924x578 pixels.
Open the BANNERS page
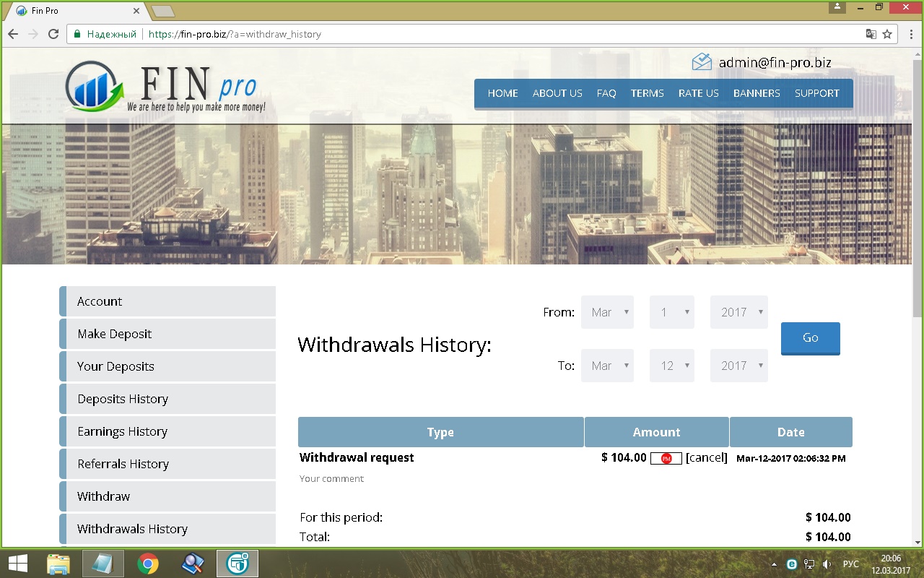pyautogui.click(x=757, y=93)
